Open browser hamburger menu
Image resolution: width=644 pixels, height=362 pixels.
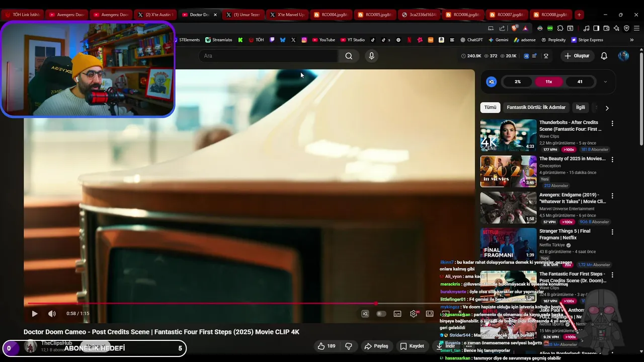tap(636, 28)
